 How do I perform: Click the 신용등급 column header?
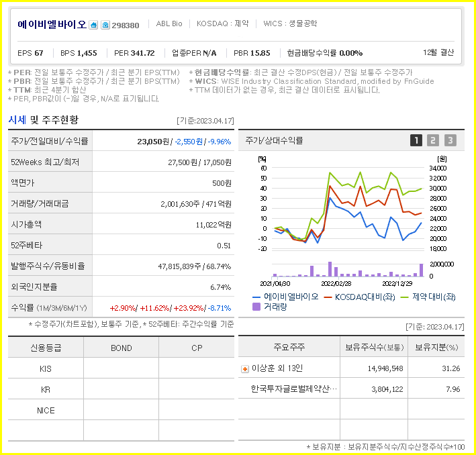(46, 348)
